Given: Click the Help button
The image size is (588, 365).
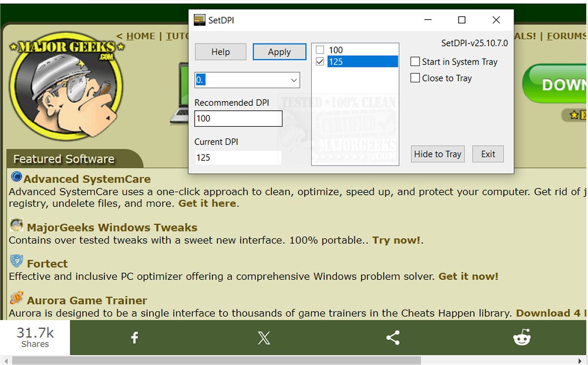Looking at the screenshot, I should tap(221, 52).
